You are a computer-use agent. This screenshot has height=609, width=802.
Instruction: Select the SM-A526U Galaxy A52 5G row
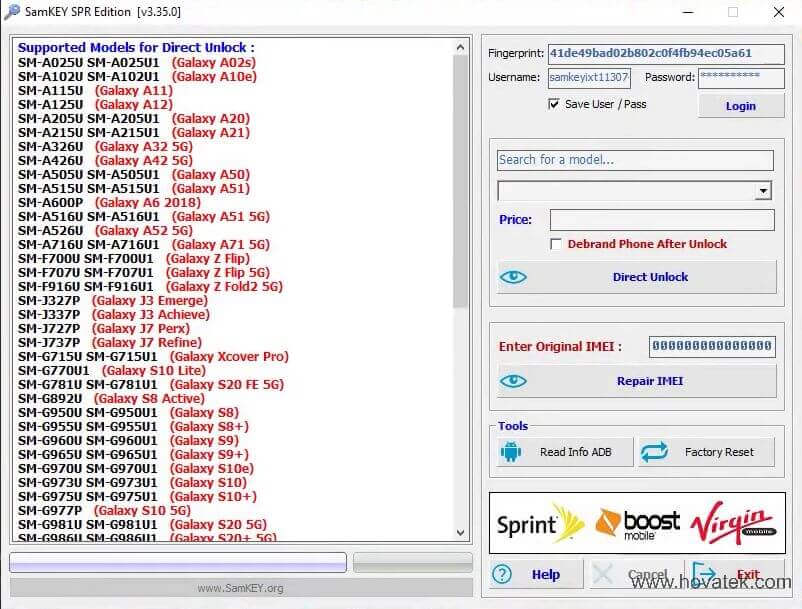(x=105, y=231)
